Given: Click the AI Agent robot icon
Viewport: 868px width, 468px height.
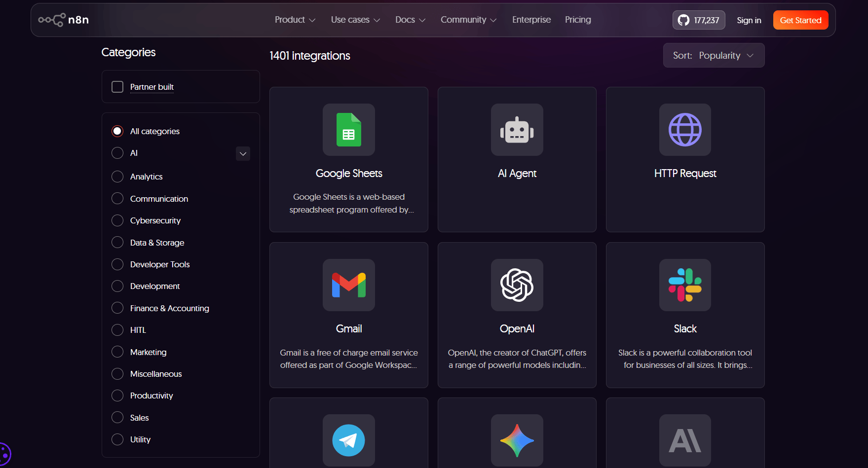Looking at the screenshot, I should [x=517, y=130].
